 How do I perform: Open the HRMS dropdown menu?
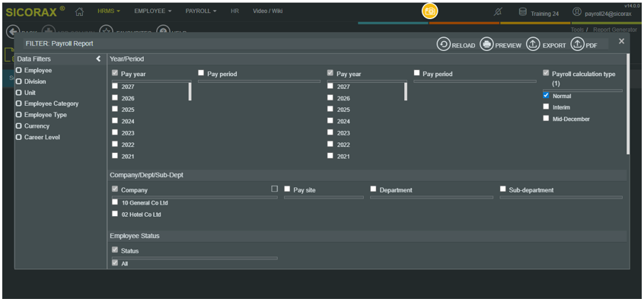(x=109, y=11)
